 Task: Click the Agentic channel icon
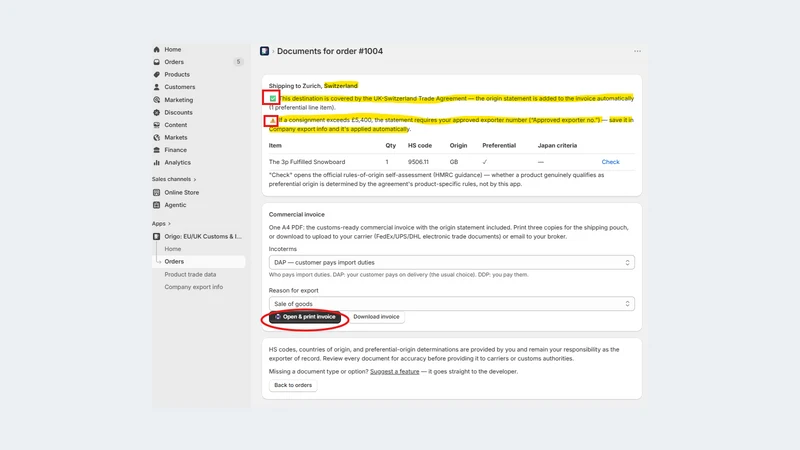tap(157, 205)
